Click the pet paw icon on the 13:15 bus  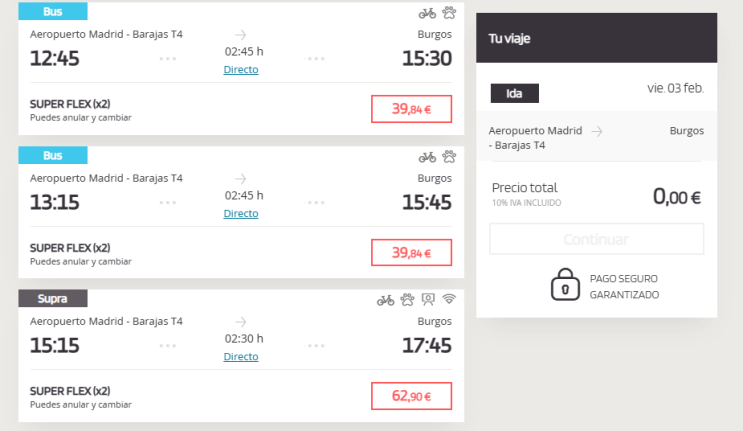449,157
